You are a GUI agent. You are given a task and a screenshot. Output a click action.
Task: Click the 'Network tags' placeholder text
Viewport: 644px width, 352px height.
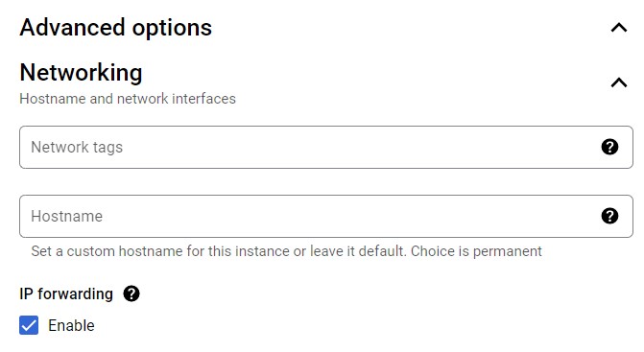coord(77,148)
